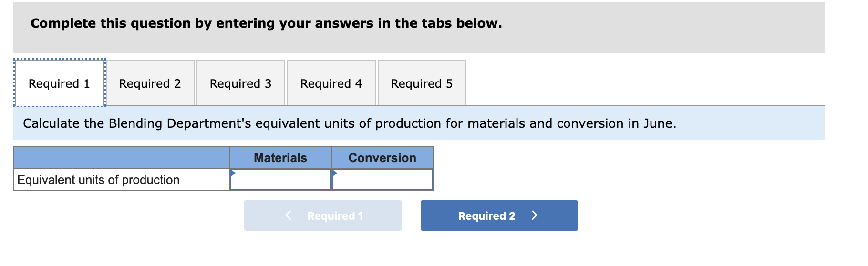Screen dimensions: 868x266
Task: Go to the Required 4 tab
Action: click(331, 83)
